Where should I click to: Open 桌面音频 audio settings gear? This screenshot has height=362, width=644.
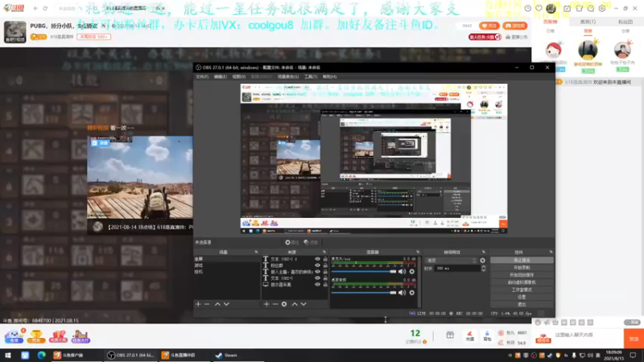pyautogui.click(x=412, y=293)
